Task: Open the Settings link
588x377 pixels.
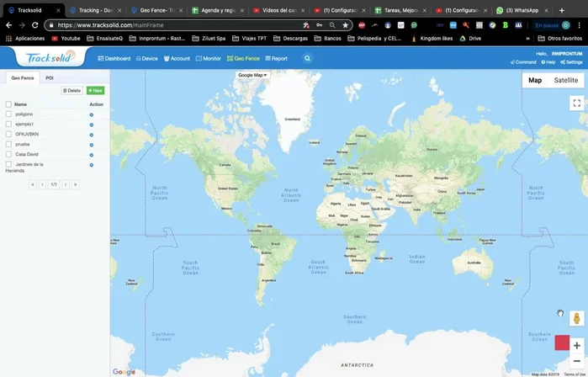Action: (571, 62)
